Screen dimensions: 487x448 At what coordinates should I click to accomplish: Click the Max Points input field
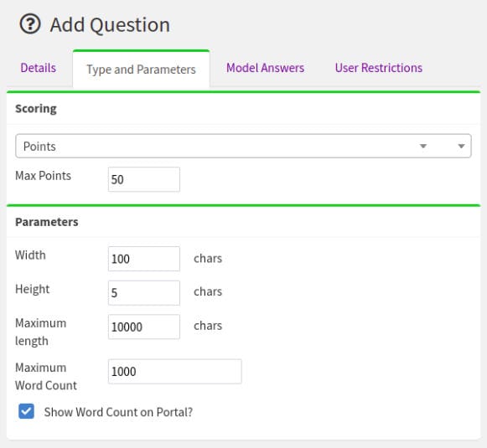[x=144, y=179]
